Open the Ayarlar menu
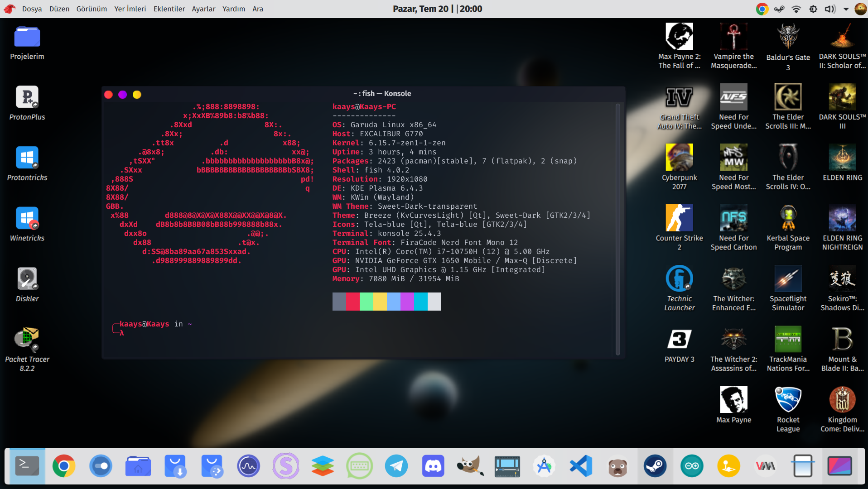 (x=203, y=9)
